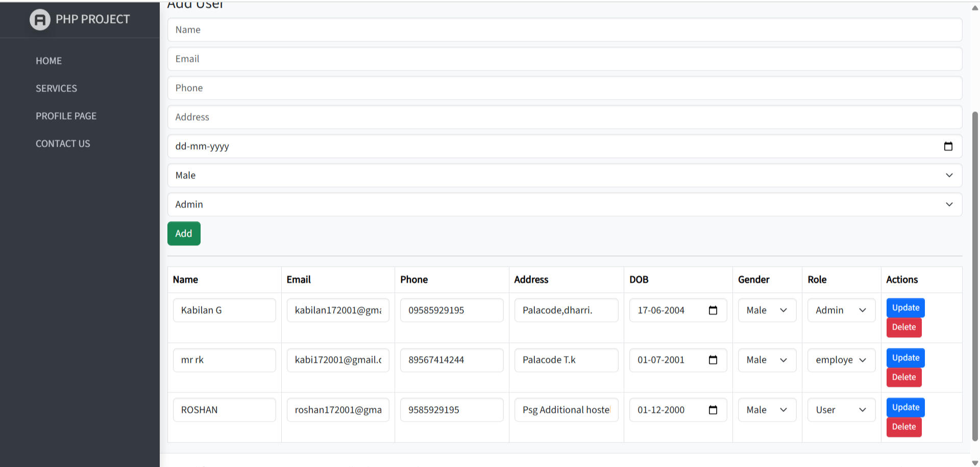The width and height of the screenshot is (980, 467).
Task: Click the Phone column header
Action: coord(414,279)
